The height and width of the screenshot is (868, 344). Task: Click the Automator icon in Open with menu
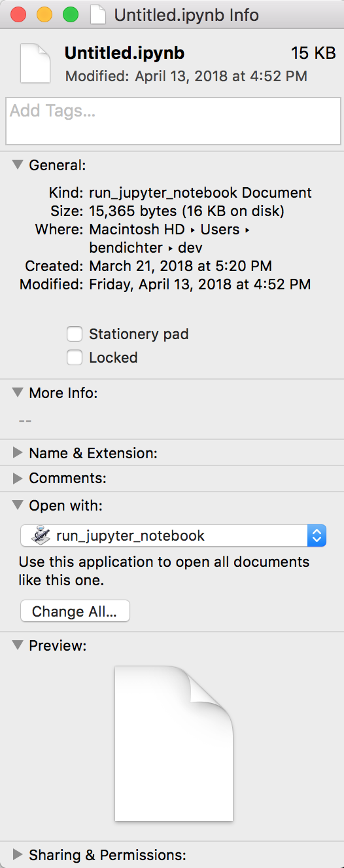[x=40, y=535]
